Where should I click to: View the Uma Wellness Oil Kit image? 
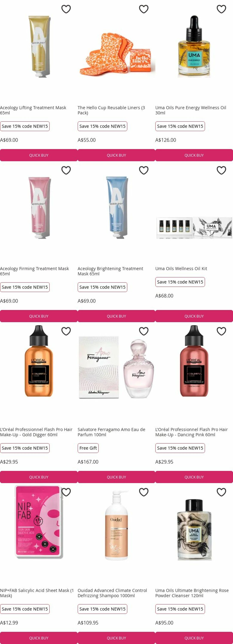(194, 228)
